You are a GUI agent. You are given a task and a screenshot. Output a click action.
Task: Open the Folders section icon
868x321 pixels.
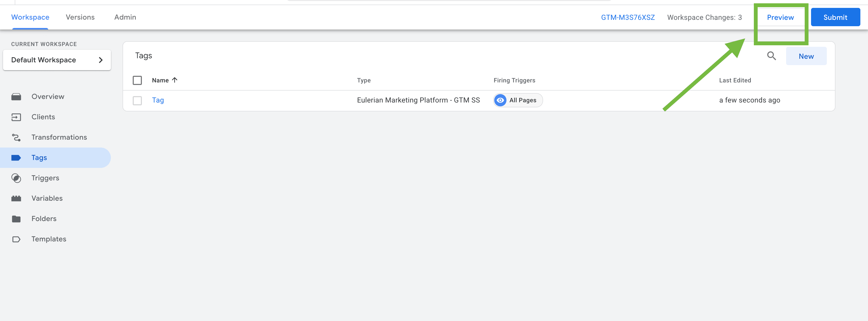tap(17, 218)
